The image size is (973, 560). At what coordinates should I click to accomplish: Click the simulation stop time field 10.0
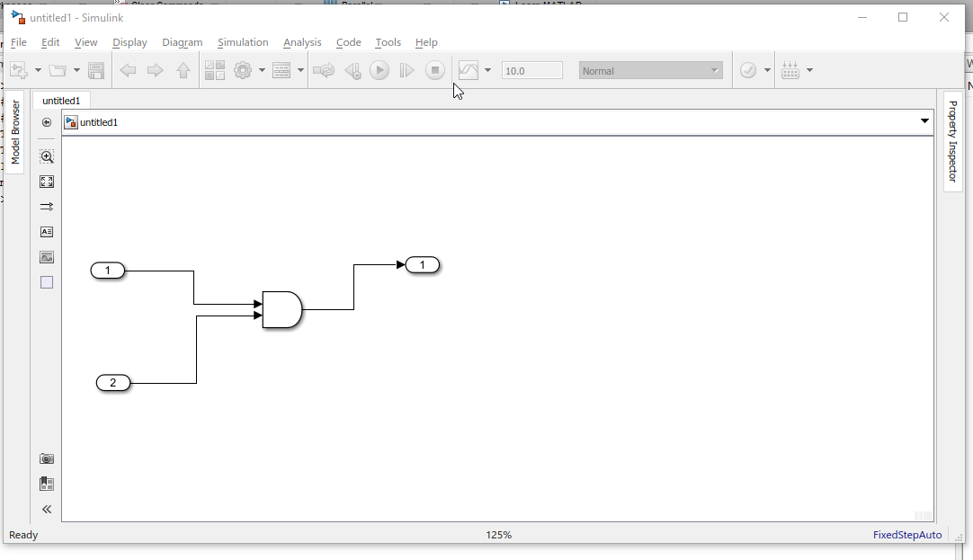pos(532,71)
